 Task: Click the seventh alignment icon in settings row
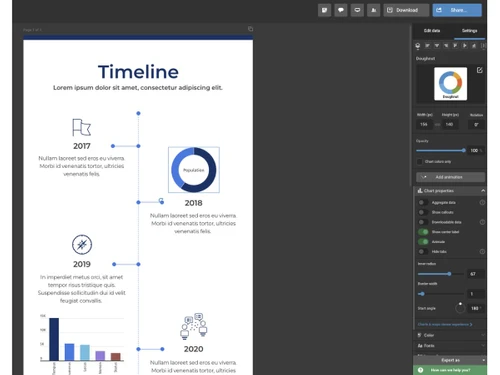474,46
